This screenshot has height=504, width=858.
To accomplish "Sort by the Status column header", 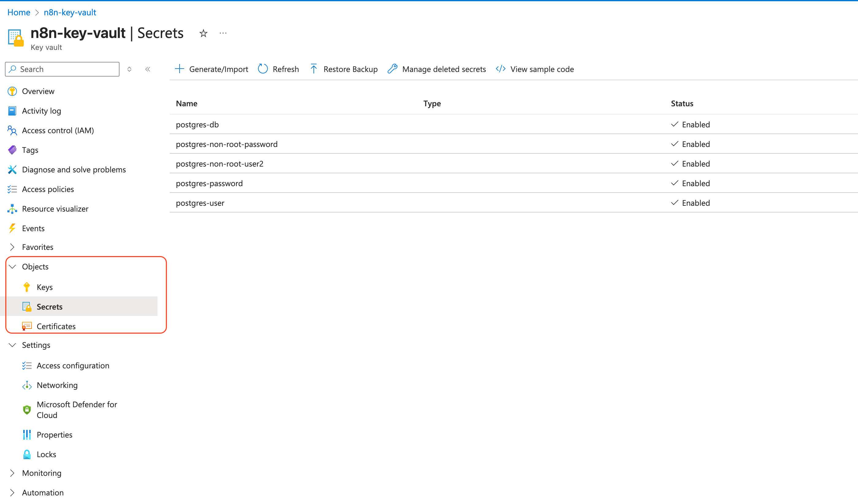I will [682, 103].
